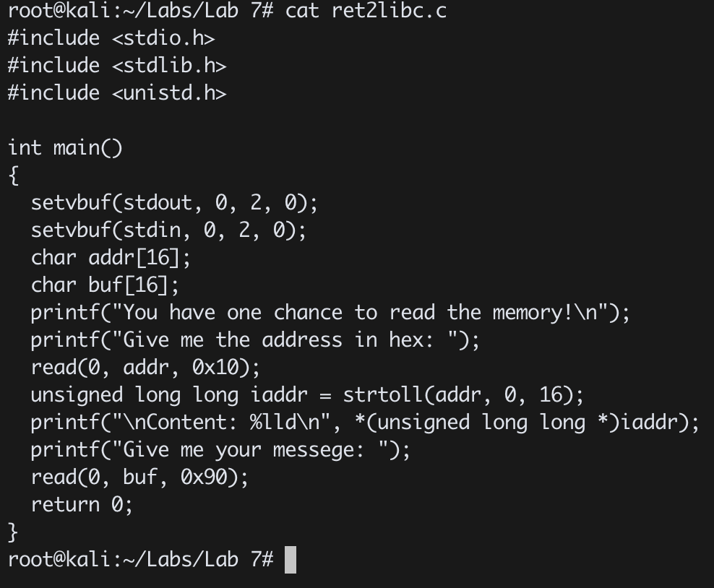Image resolution: width=714 pixels, height=588 pixels.
Task: Click the 'setvbuf(stdin, 0, 2, 0);' line
Action: coord(168,230)
